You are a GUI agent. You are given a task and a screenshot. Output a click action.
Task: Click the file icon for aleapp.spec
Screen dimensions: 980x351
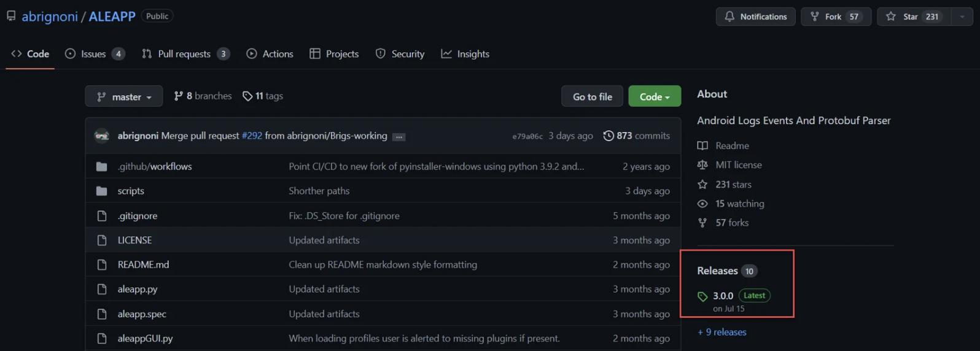point(102,314)
